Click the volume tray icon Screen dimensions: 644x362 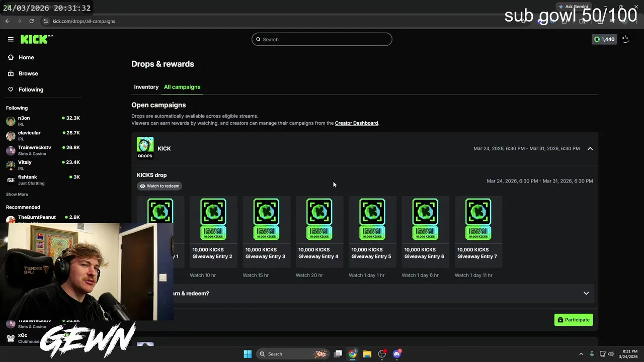pyautogui.click(x=611, y=354)
